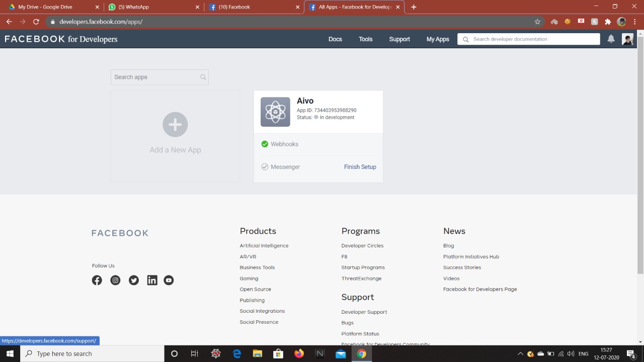The width and height of the screenshot is (644, 362).
Task: Open the Support menu in header
Action: (x=399, y=39)
